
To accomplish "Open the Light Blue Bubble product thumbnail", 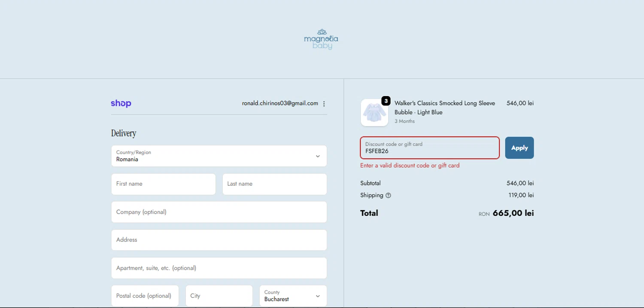I will click(x=374, y=112).
